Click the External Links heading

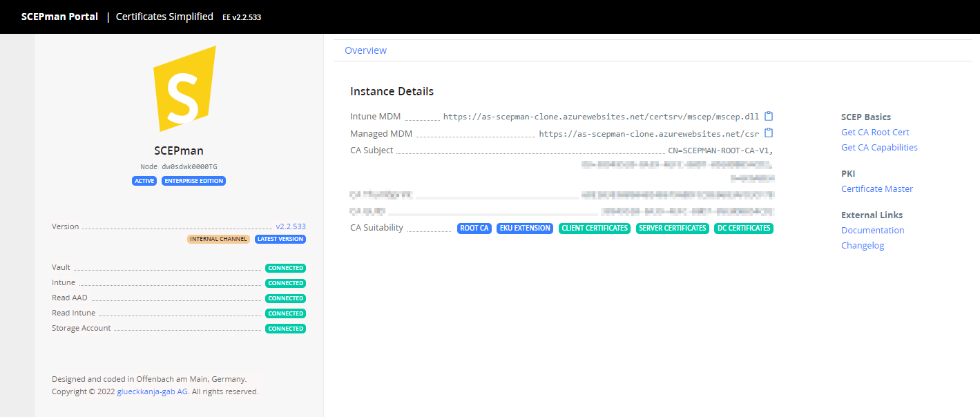(x=872, y=215)
